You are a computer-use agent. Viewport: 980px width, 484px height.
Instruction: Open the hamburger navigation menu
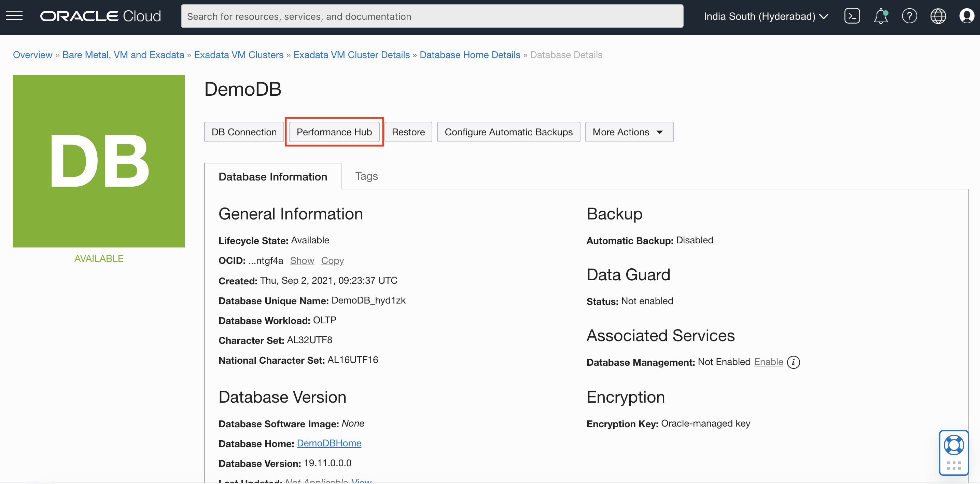tap(14, 16)
